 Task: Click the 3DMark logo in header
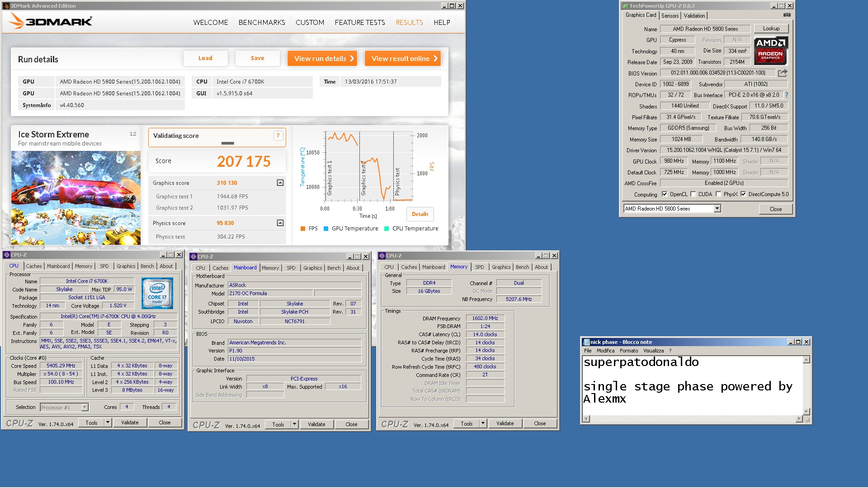pyautogui.click(x=51, y=21)
